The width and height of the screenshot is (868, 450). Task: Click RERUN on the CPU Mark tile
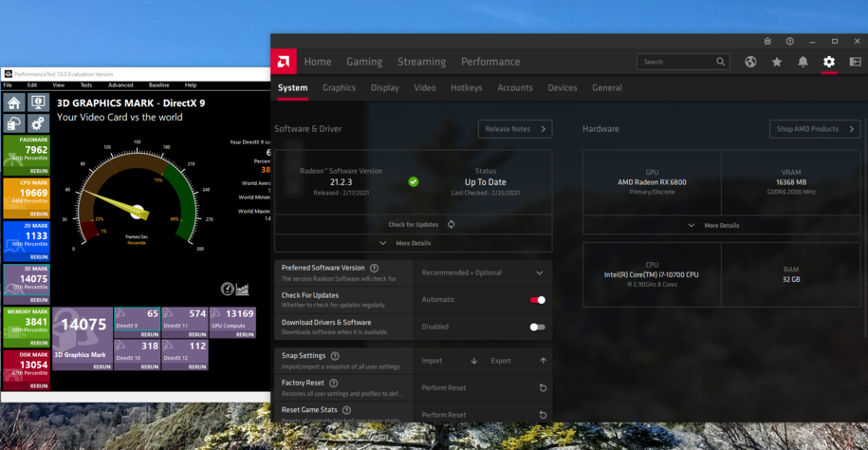coord(39,214)
